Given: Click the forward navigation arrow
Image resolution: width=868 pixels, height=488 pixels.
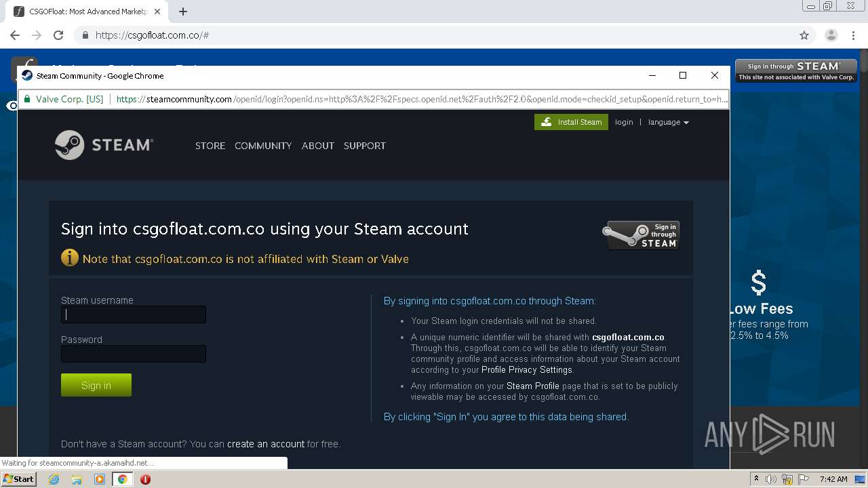Looking at the screenshot, I should 37,35.
